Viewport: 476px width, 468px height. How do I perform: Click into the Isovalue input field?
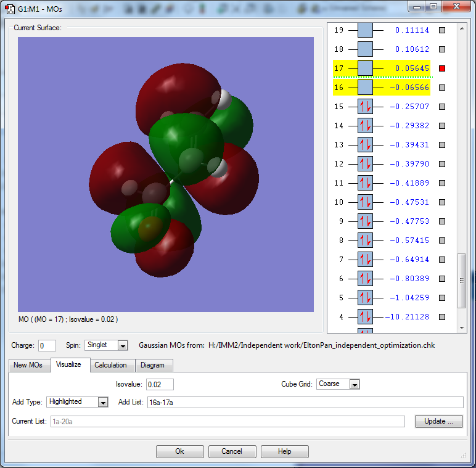point(160,384)
